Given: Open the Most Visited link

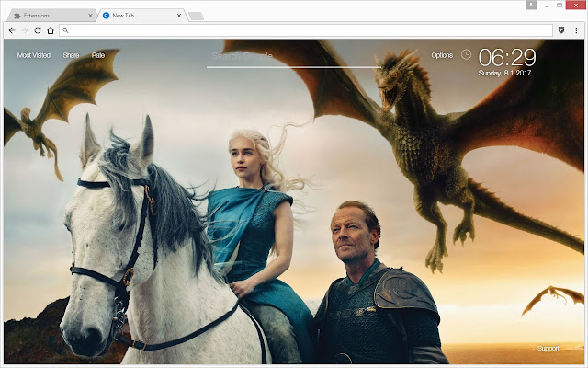Looking at the screenshot, I should pyautogui.click(x=34, y=55).
